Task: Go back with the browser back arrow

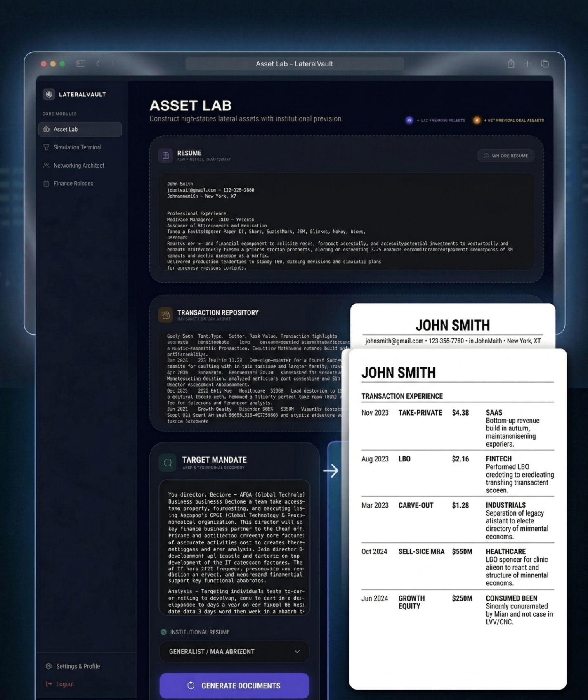Action: click(98, 64)
